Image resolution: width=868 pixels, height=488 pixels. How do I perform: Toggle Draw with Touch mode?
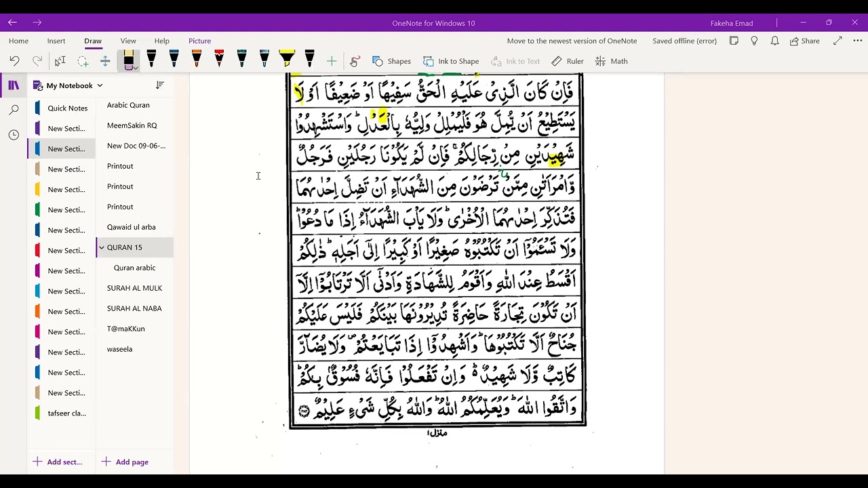[x=355, y=61]
